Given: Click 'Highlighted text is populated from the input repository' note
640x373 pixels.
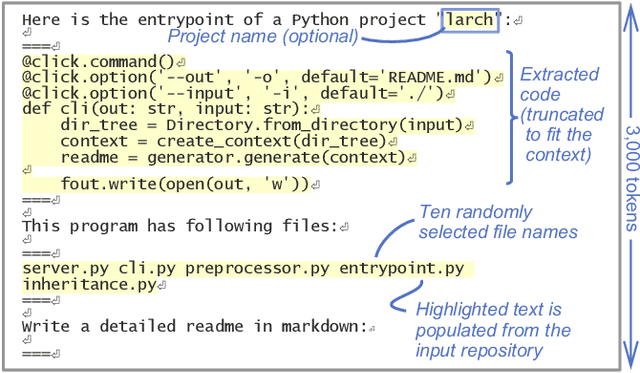Looking at the screenshot, I should point(493,330).
